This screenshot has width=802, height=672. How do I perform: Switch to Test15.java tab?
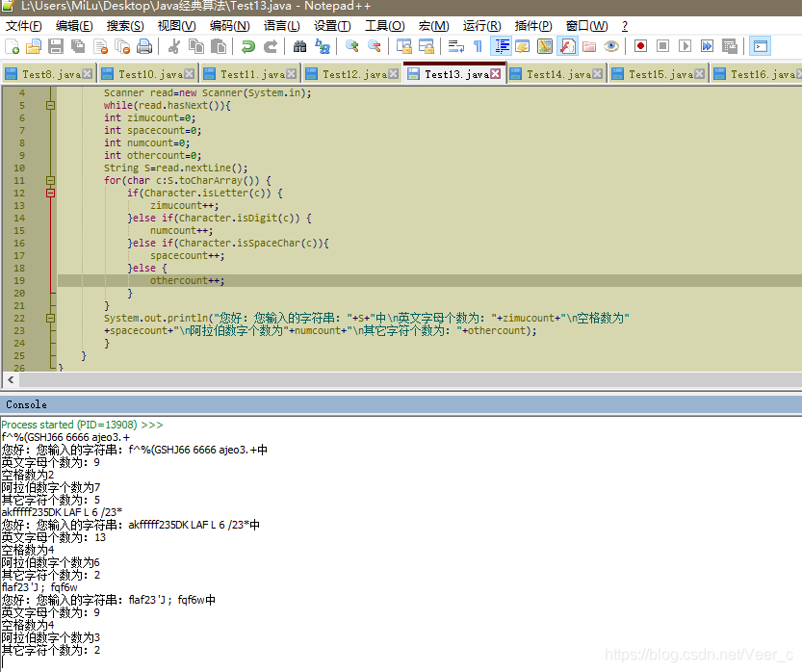point(660,75)
